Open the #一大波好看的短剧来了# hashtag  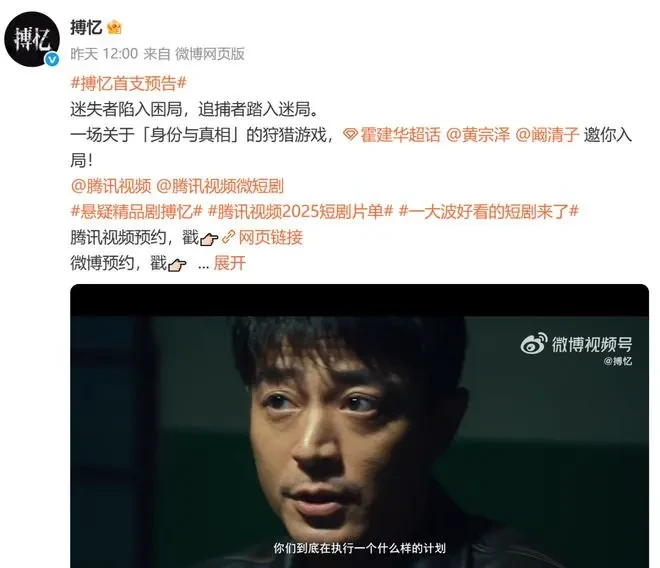coord(489,212)
